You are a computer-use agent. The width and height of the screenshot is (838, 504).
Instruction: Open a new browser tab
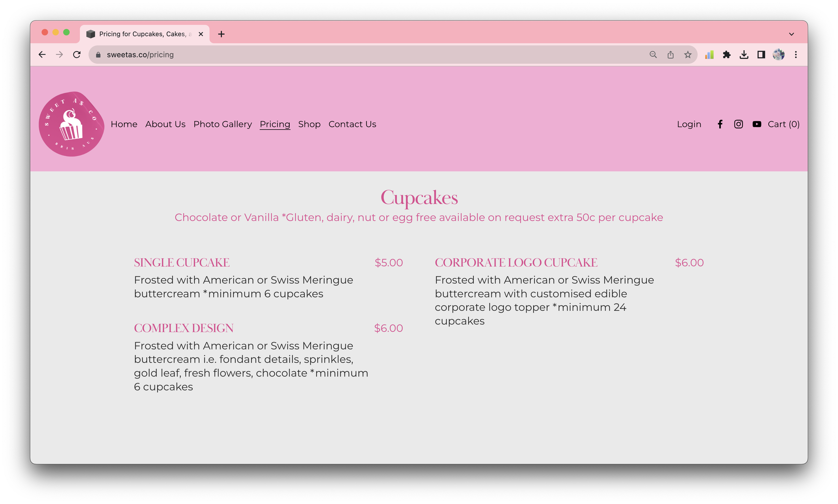(x=221, y=33)
